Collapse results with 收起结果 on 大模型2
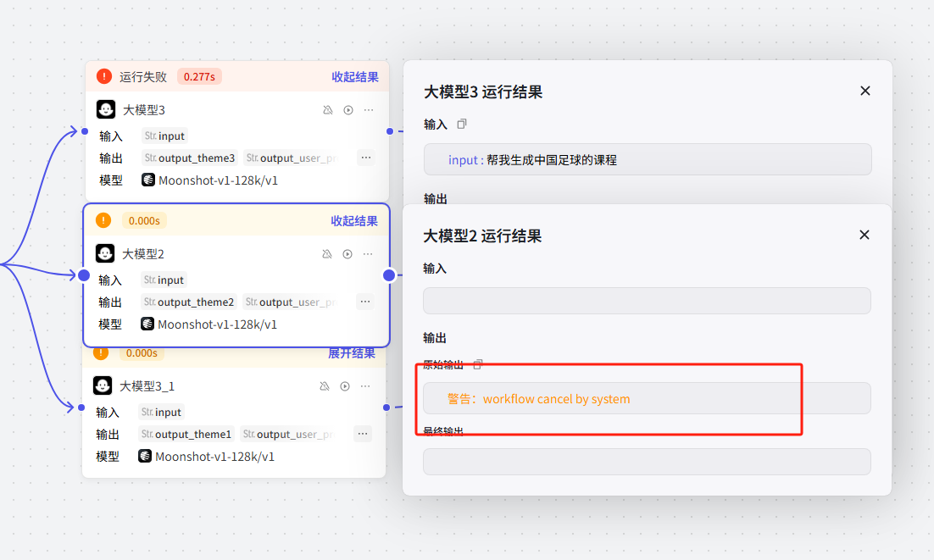 353,221
